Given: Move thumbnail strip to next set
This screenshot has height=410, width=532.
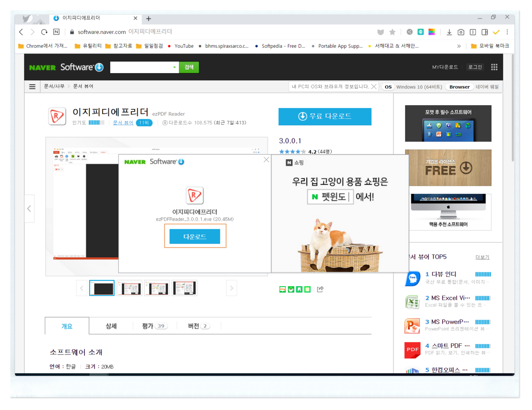Looking at the screenshot, I should click(x=232, y=288).
